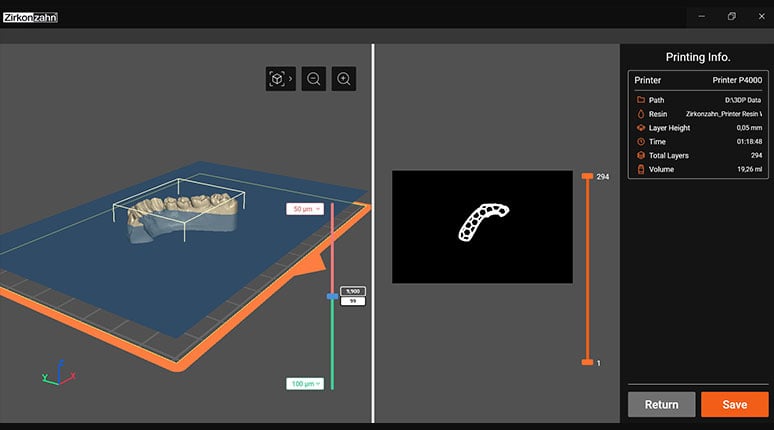Zoom out the 3D view

(313, 78)
